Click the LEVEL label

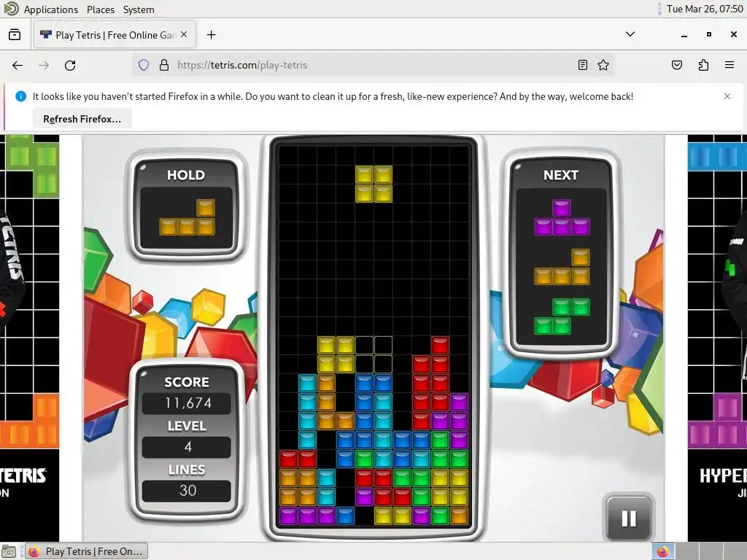187,426
